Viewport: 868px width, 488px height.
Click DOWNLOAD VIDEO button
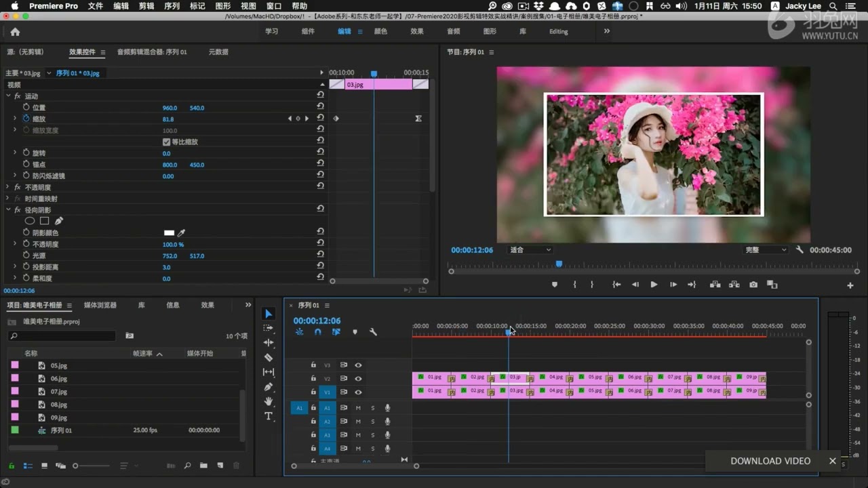click(770, 461)
